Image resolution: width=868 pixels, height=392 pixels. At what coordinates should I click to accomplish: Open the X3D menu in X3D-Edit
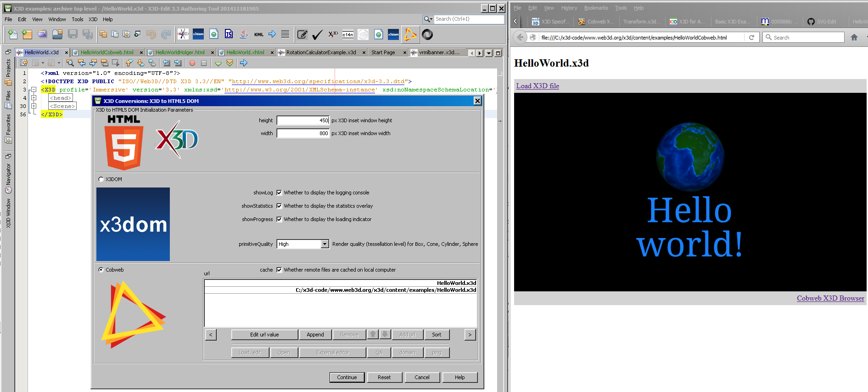click(93, 19)
